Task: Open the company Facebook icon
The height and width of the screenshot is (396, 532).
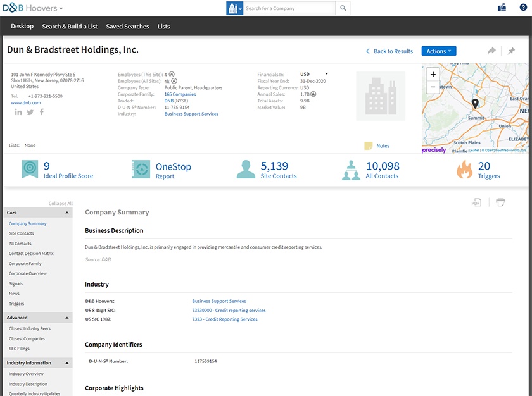Action: tap(42, 112)
